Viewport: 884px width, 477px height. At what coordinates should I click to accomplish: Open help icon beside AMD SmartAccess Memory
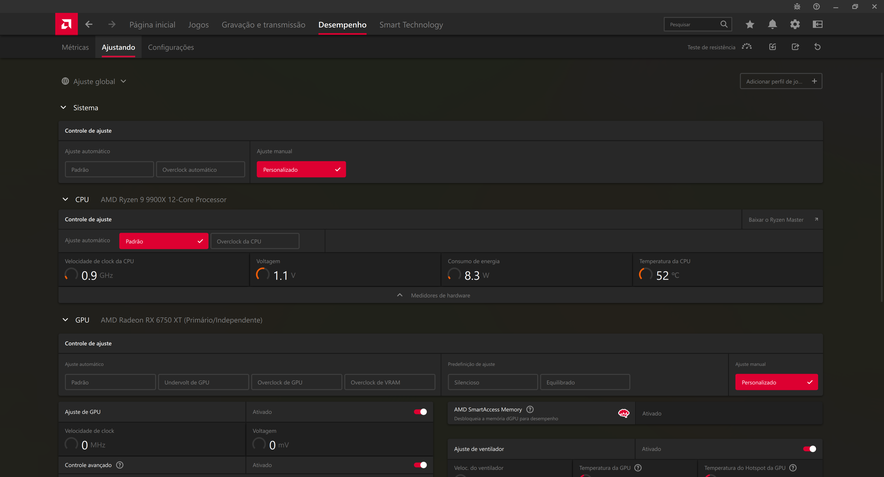(530, 409)
